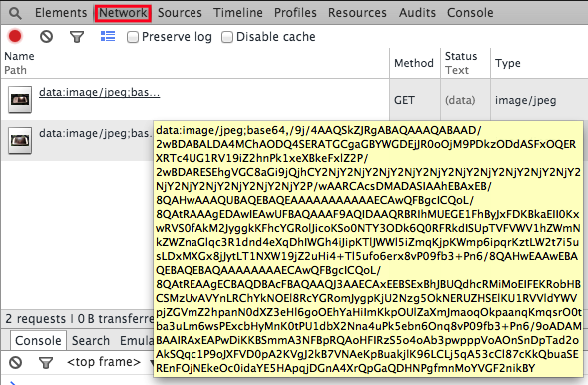Open the first data:image/jpeg request link
Viewport: 588px width, 385px height.
[x=99, y=92]
